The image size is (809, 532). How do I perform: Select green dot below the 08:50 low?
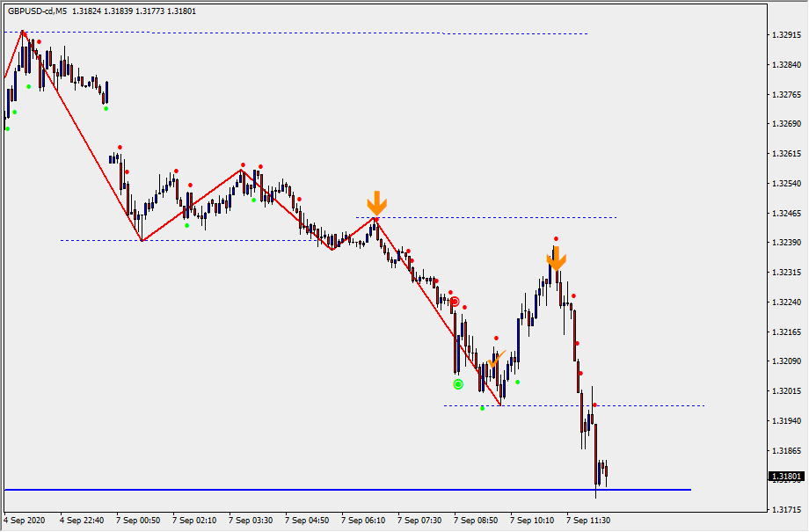coord(482,408)
